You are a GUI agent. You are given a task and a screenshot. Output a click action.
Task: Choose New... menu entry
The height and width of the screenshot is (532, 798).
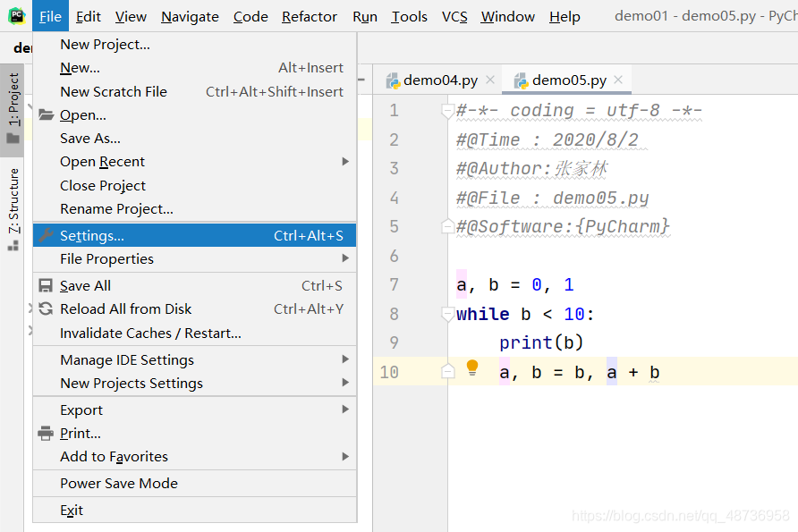[x=194, y=68]
